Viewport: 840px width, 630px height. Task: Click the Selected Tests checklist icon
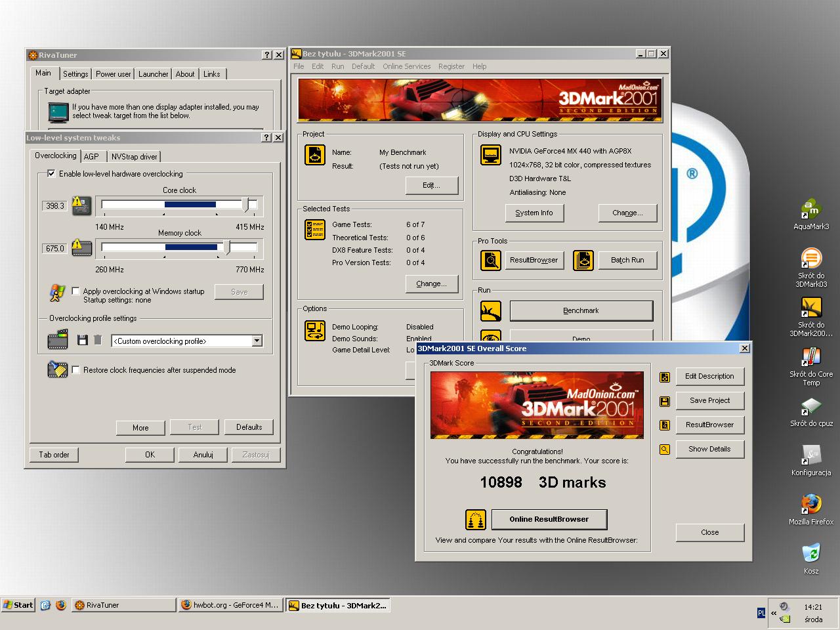tap(316, 230)
